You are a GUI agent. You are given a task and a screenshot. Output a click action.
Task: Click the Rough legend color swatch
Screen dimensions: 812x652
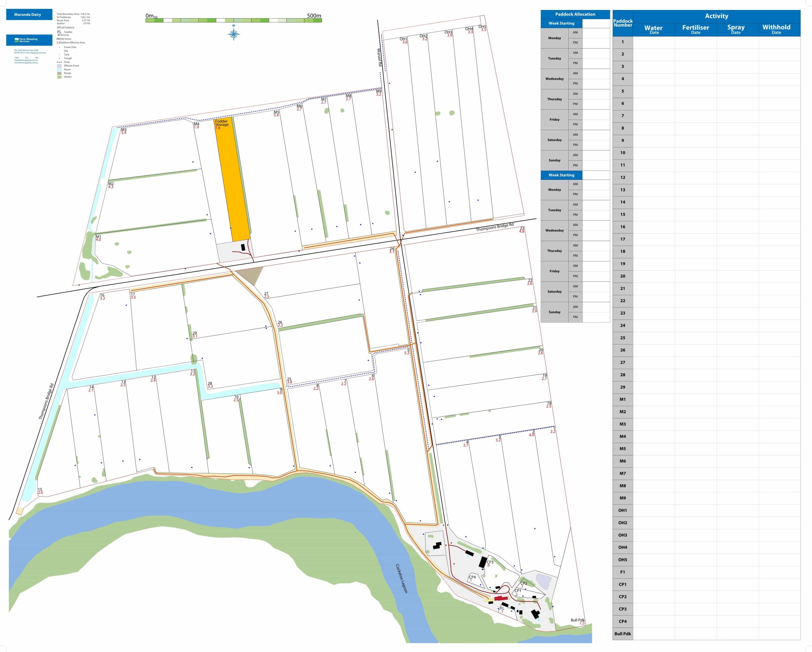59,73
